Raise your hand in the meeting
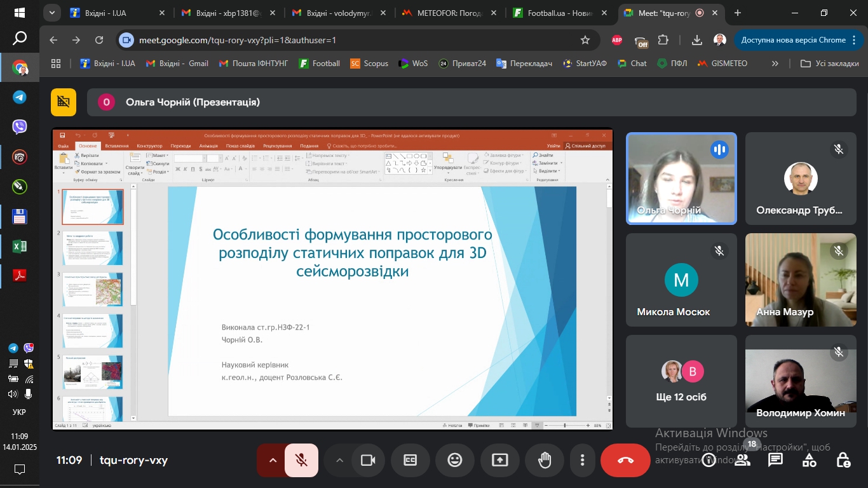 tap(544, 459)
